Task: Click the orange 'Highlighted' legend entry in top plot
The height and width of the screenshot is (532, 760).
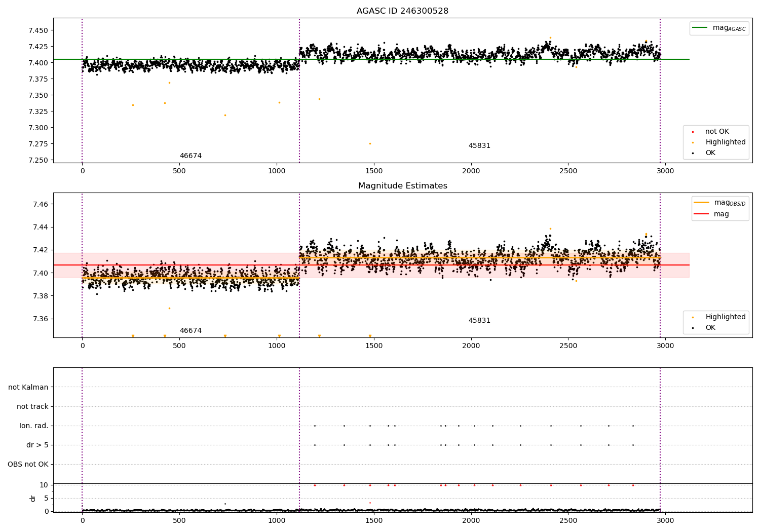Action: pyautogui.click(x=718, y=142)
